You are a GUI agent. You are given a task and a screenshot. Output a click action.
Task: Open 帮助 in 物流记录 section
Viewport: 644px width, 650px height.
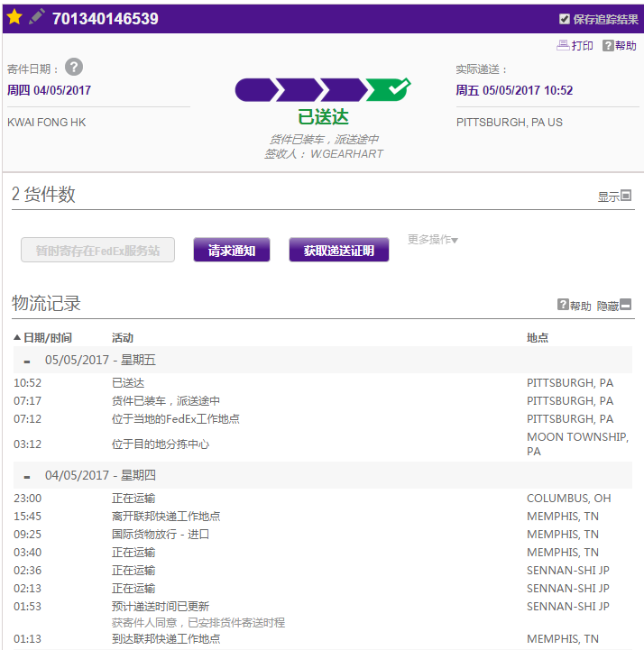tap(575, 306)
